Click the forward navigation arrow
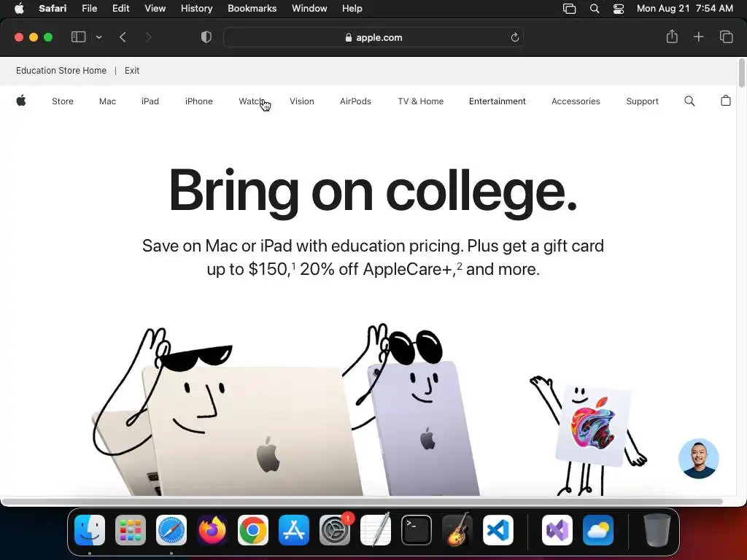 point(148,37)
